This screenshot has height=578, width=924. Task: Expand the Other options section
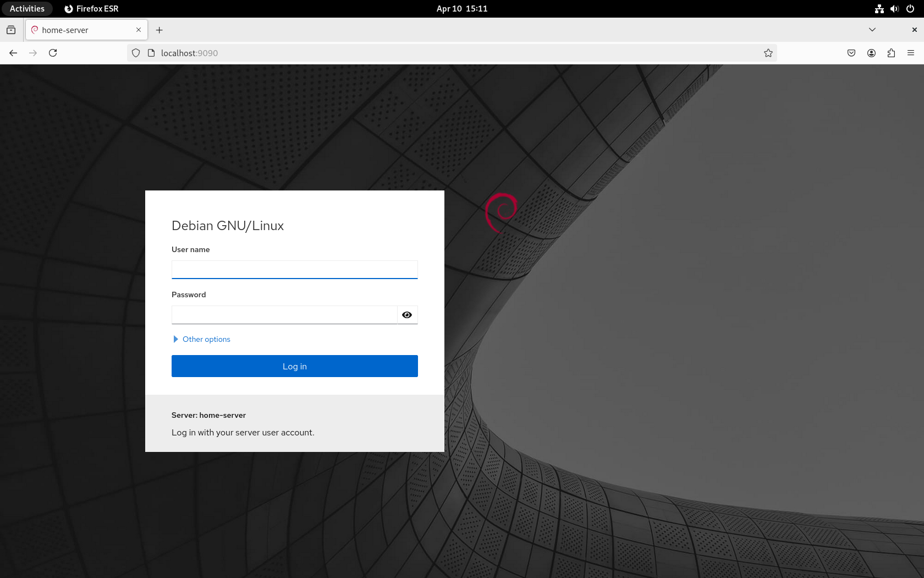[x=201, y=339]
